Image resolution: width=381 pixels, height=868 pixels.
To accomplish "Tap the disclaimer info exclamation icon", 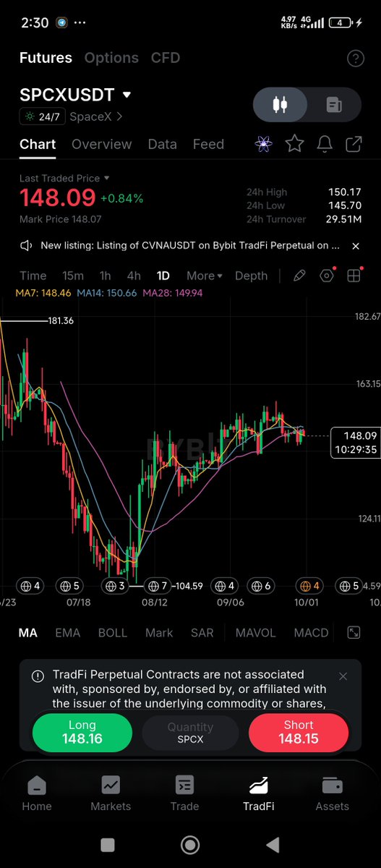I will (x=38, y=676).
